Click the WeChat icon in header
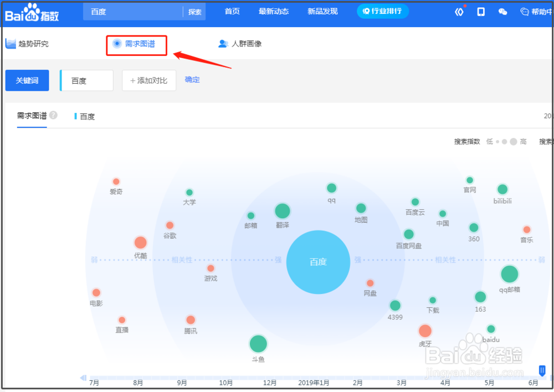 [x=502, y=12]
